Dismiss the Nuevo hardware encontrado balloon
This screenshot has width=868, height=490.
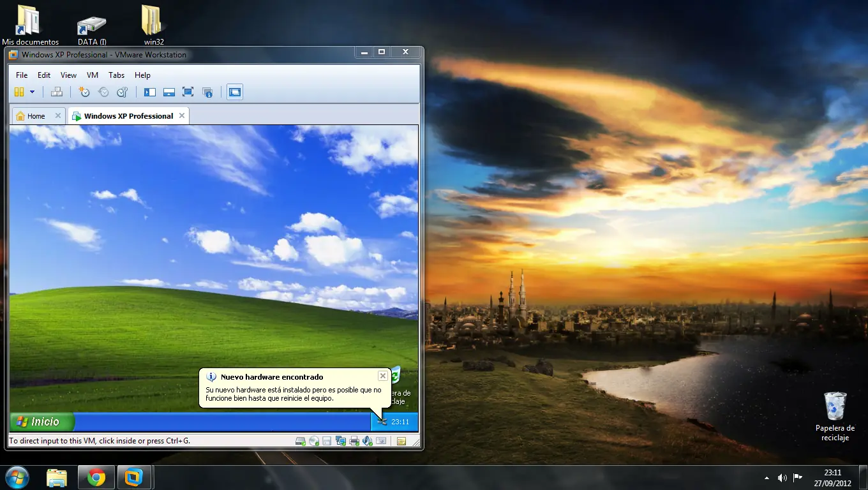pos(382,376)
